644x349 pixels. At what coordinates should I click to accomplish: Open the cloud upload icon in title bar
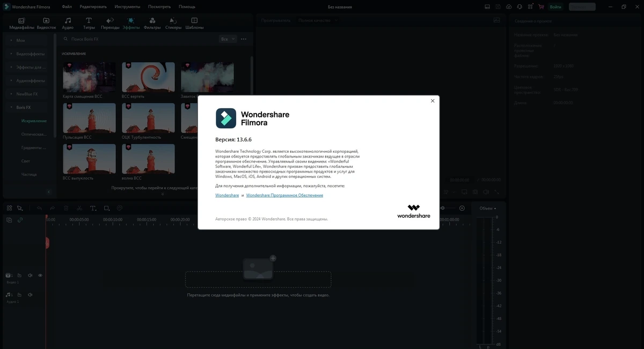(509, 7)
